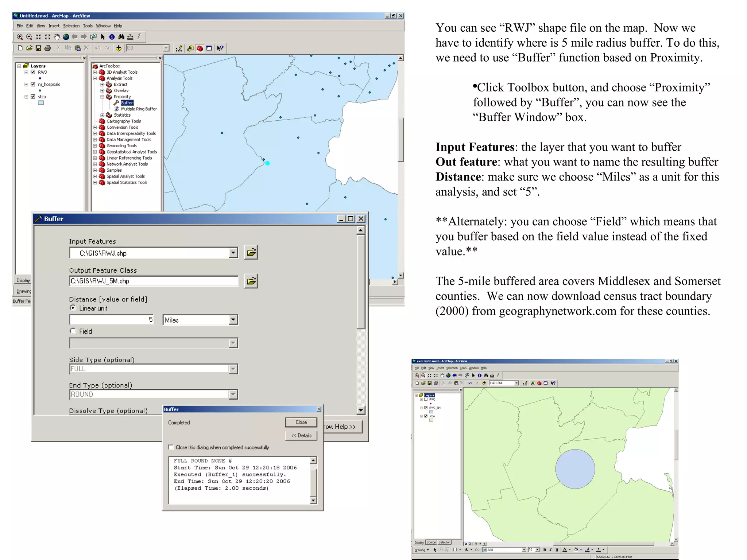The image size is (747, 560).
Task: Click What's This help icon in Untitled.mxd
Action: (x=220, y=48)
